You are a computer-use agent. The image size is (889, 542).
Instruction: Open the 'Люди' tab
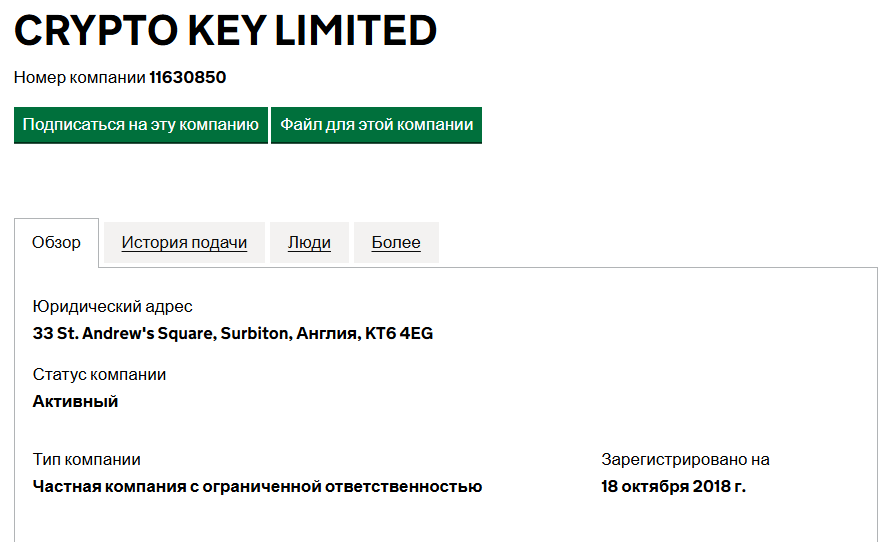click(x=309, y=243)
